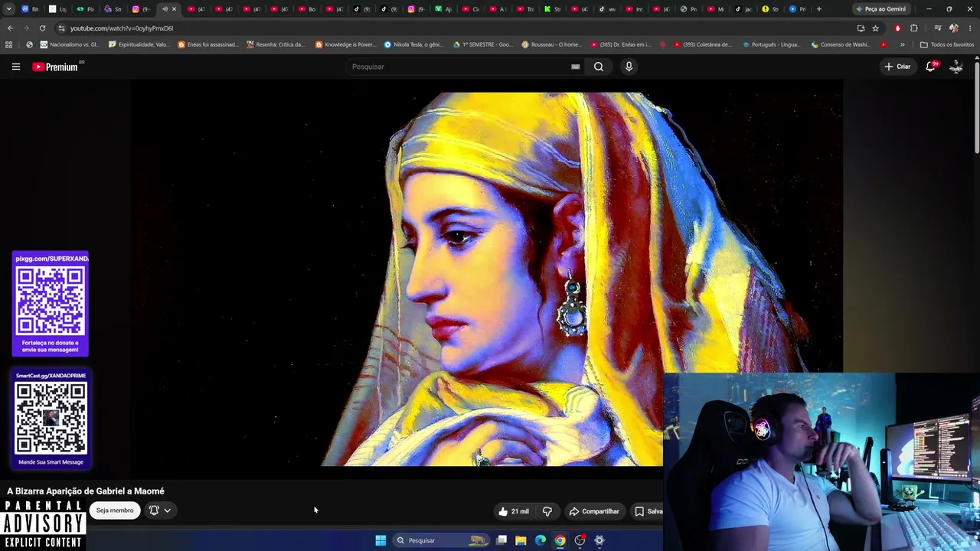The height and width of the screenshot is (551, 980).
Task: Open YouTube notifications bell
Action: pos(931,67)
